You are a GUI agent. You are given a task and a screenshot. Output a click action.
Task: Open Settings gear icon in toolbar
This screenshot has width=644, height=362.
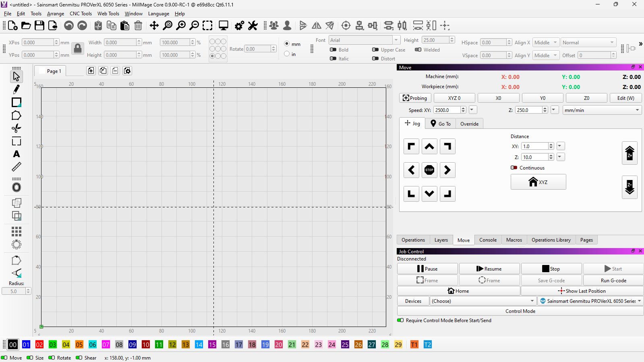(x=240, y=26)
